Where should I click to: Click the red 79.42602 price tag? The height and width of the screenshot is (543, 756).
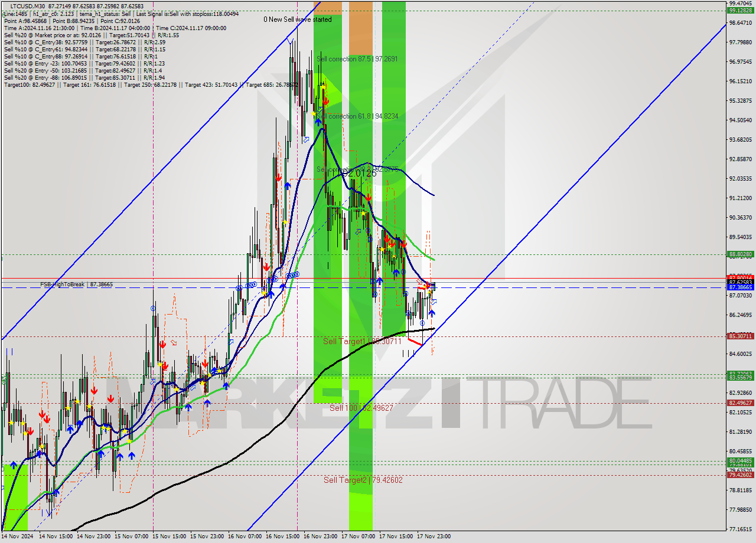point(741,475)
